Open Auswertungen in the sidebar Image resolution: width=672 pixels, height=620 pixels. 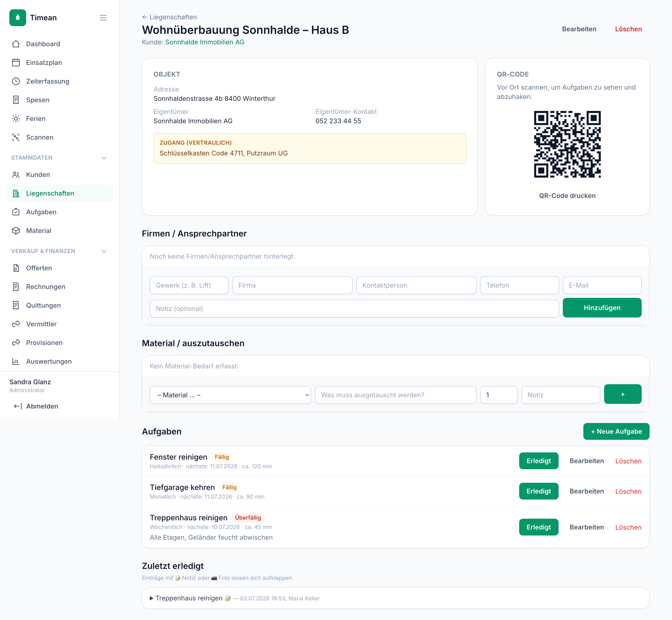coord(59,361)
